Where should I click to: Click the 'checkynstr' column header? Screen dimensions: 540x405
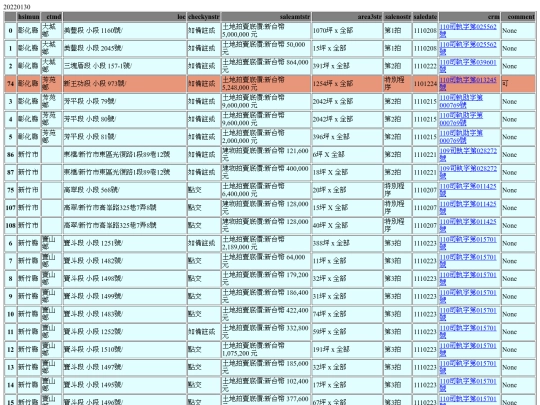[204, 17]
